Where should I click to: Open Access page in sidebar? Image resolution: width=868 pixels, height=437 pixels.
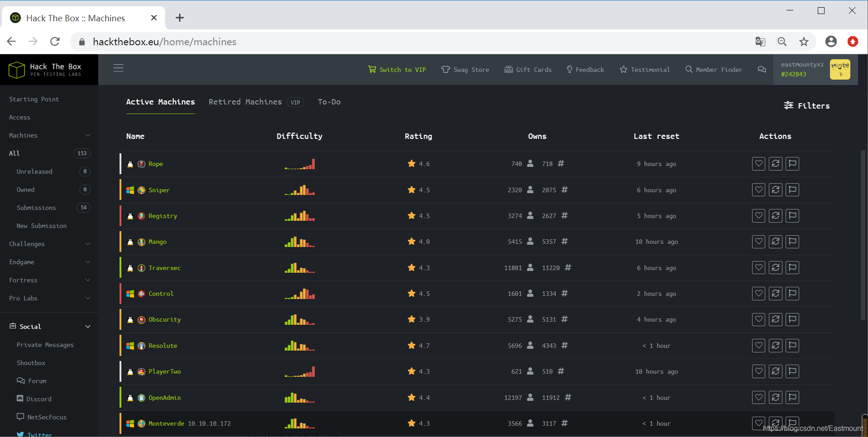click(x=19, y=117)
